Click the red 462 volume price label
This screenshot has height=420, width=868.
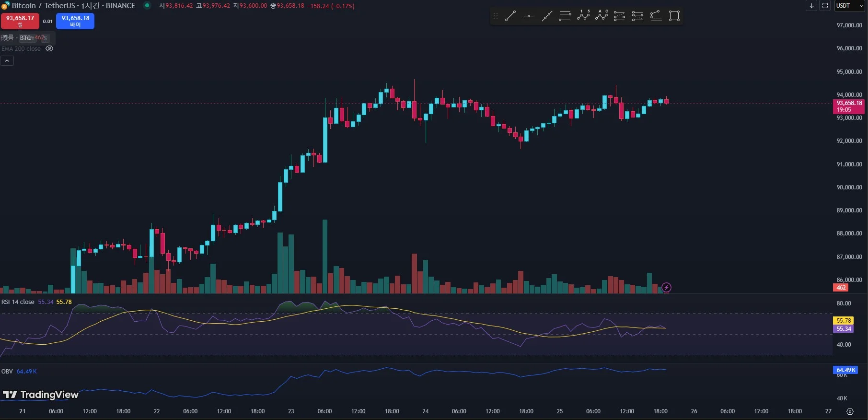coord(841,288)
